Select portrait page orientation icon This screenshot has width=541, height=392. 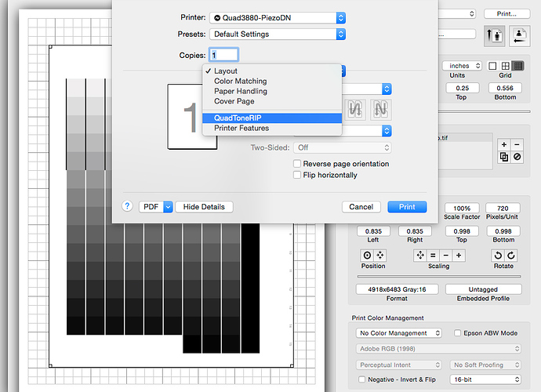click(496, 34)
